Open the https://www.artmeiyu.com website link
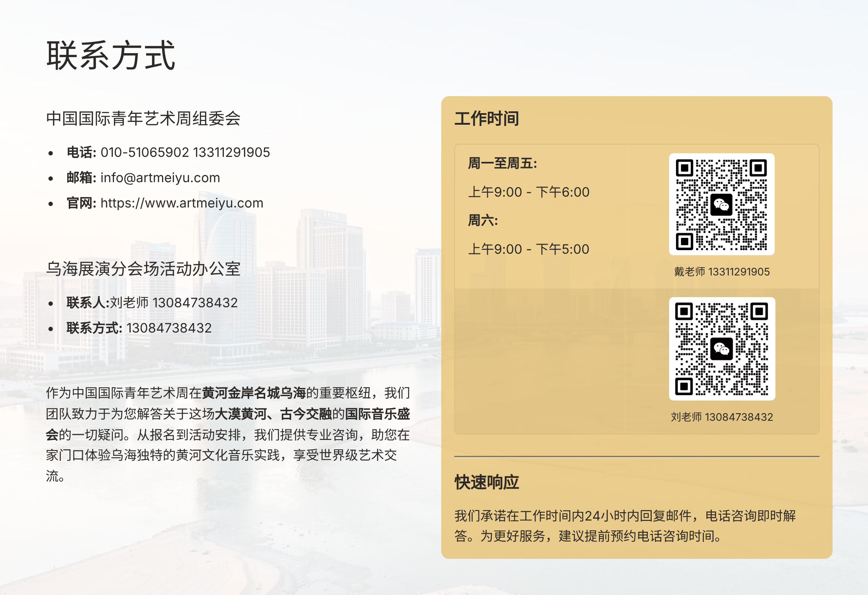Screen dimensions: 868x595 (x=182, y=203)
